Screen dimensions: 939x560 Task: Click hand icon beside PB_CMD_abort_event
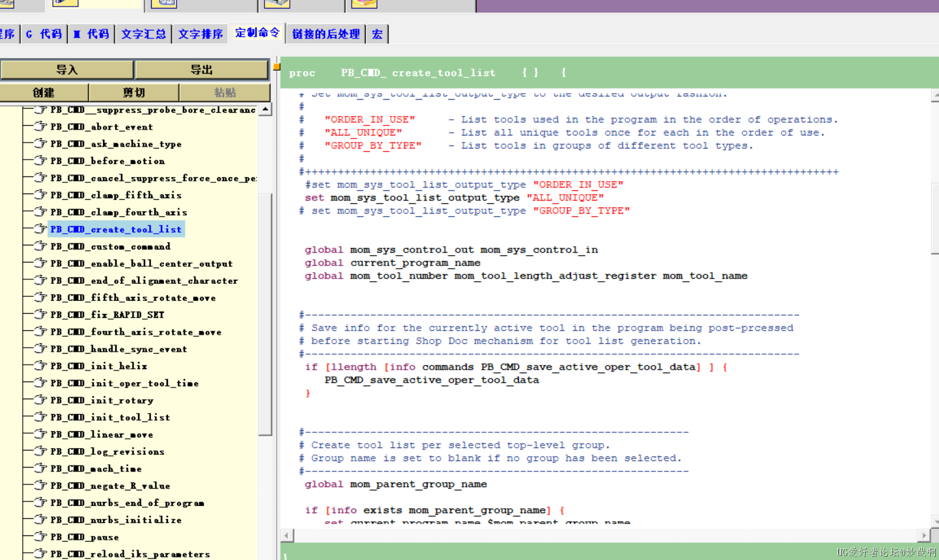[40, 126]
